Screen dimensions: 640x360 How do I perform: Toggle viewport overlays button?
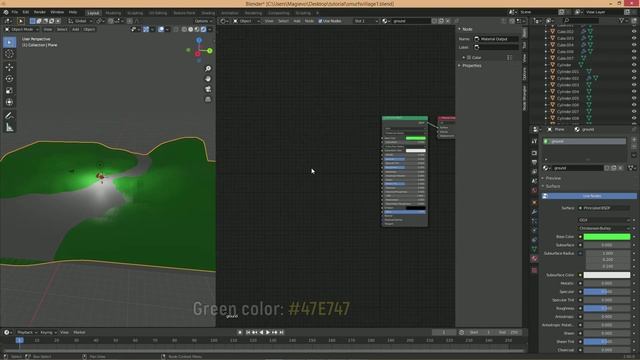(x=161, y=29)
